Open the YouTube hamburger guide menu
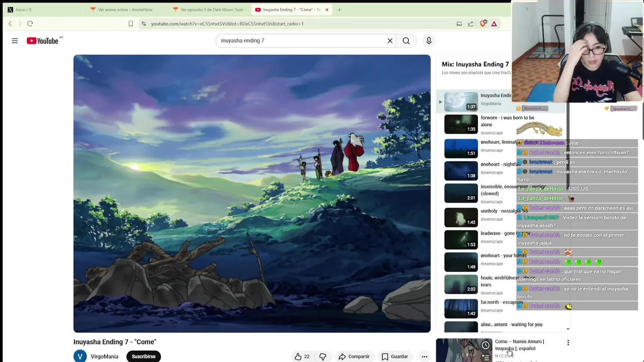 click(x=15, y=41)
